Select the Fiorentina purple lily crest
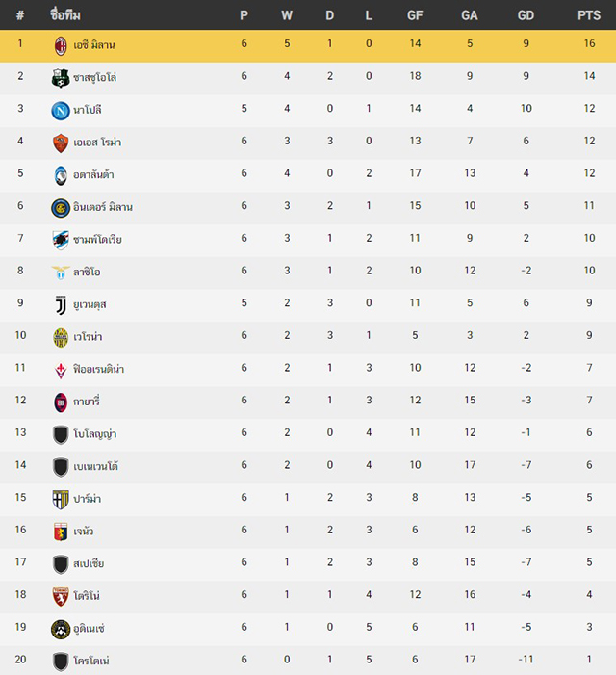616x675 pixels. click(x=61, y=370)
